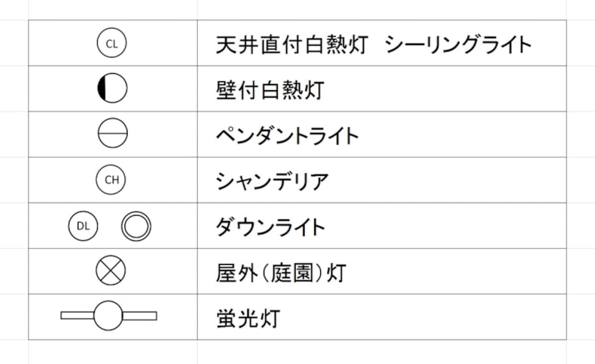The image size is (595, 364).
Task: Click the ダウンライト text cell
Action: click(x=382, y=225)
